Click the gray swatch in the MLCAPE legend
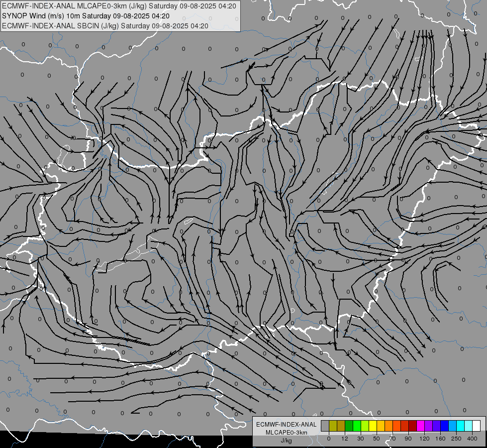This screenshot has height=448, width=487. pyautogui.click(x=325, y=426)
